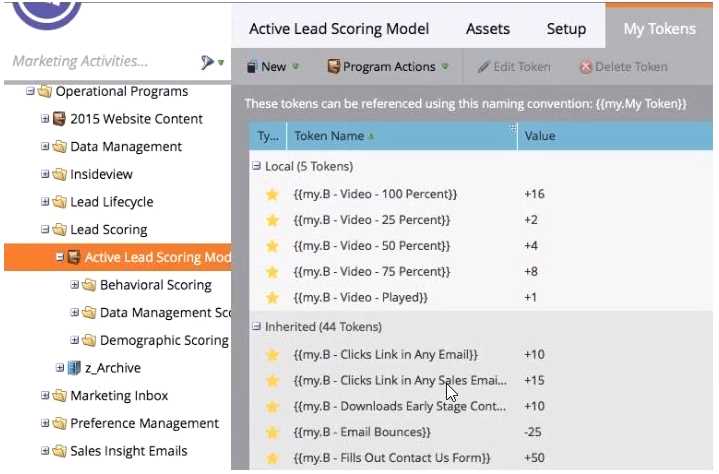Image resolution: width=719 pixels, height=474 pixels.
Task: Click star icon beside Video - Played token
Action: point(271,297)
